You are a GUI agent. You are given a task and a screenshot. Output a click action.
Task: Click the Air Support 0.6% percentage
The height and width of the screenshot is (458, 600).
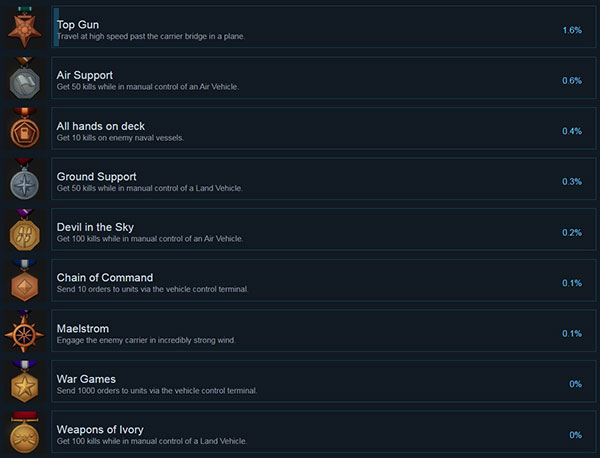(572, 81)
